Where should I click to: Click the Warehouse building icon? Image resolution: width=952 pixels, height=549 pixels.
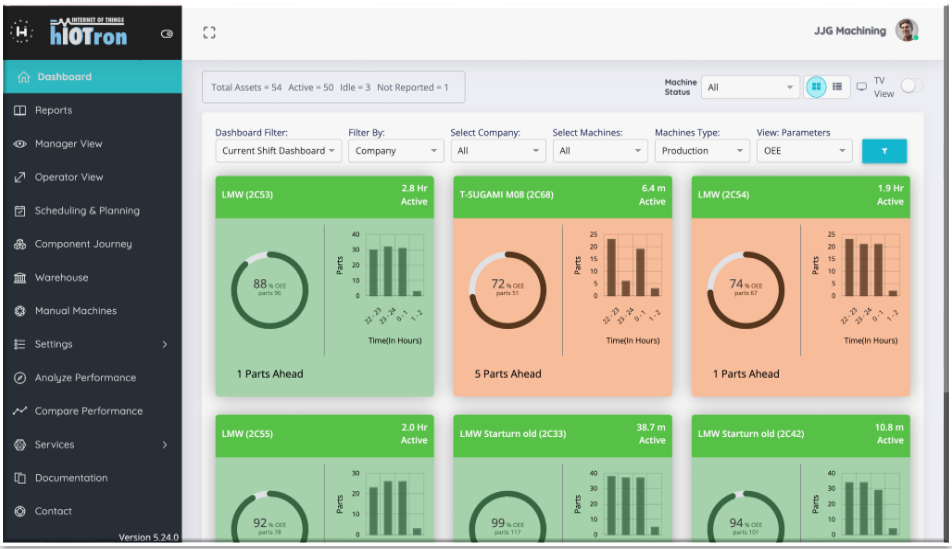coord(20,278)
